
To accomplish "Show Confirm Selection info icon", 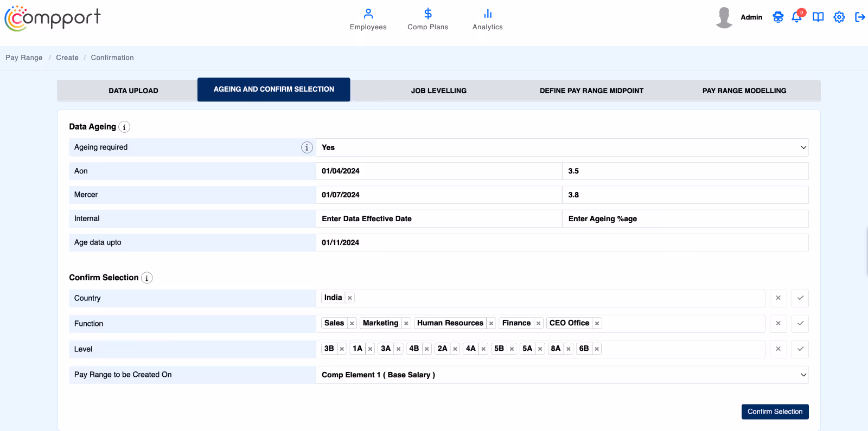I will [x=147, y=278].
